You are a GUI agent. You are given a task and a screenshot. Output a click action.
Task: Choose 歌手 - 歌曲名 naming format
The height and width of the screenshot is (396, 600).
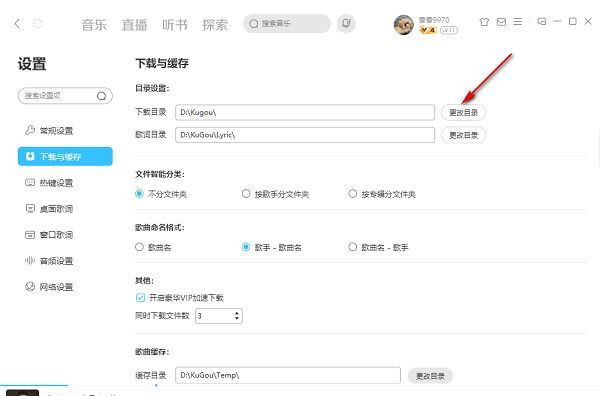pos(246,247)
